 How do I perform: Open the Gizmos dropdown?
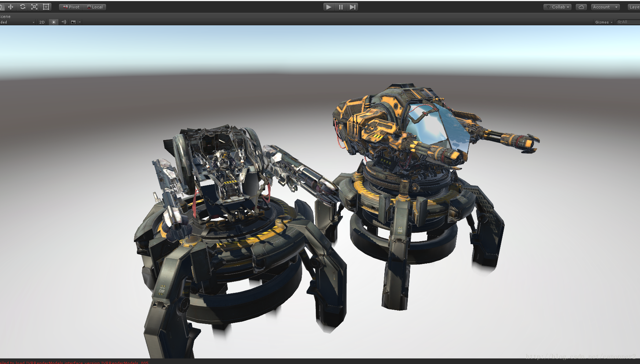tap(604, 22)
